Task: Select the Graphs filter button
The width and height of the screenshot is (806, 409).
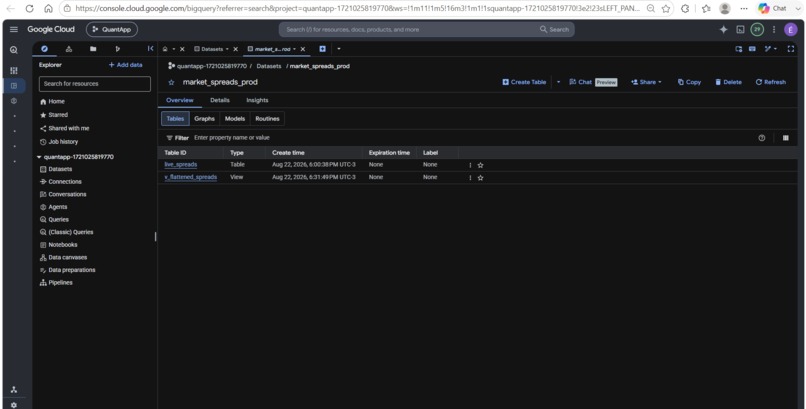Action: pos(204,119)
